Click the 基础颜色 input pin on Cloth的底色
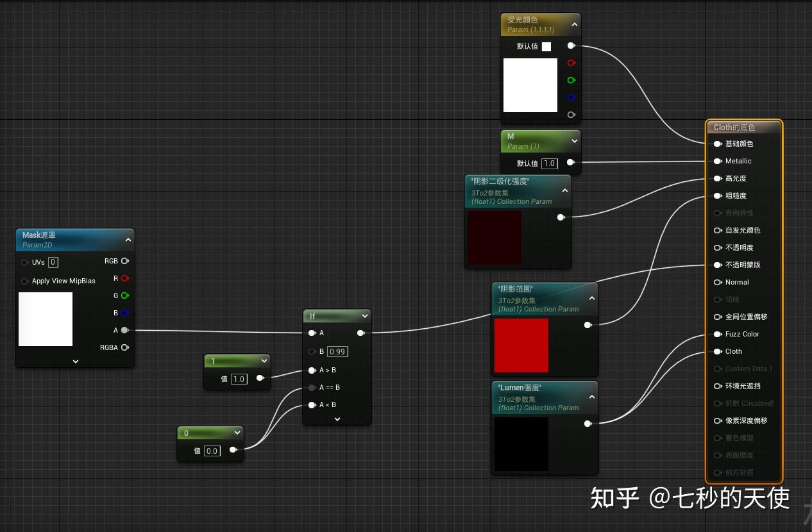 tap(718, 144)
